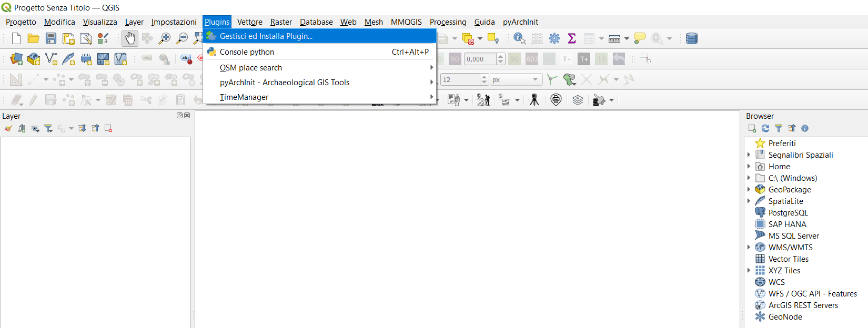Open the Vettore menu
Viewport: 868px width, 328px height.
click(x=249, y=22)
